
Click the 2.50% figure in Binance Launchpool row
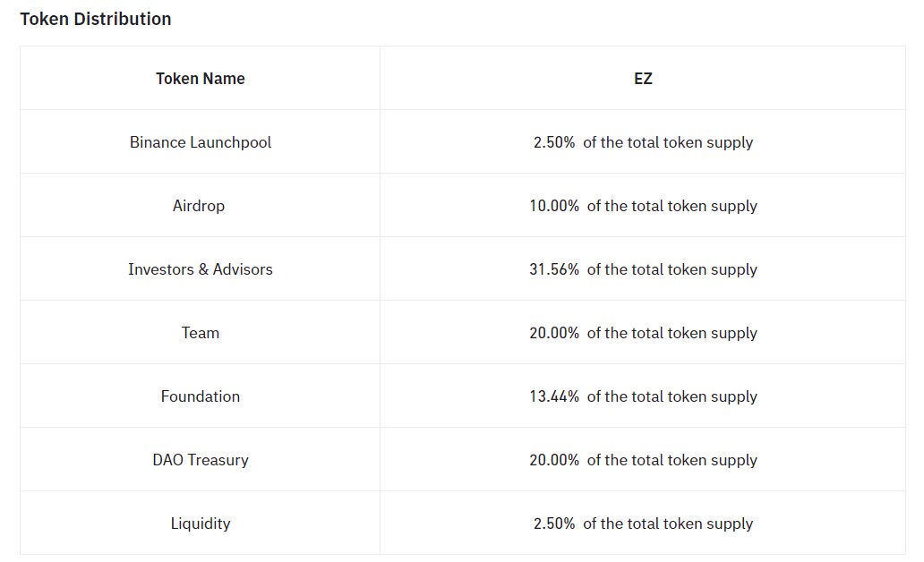554,142
